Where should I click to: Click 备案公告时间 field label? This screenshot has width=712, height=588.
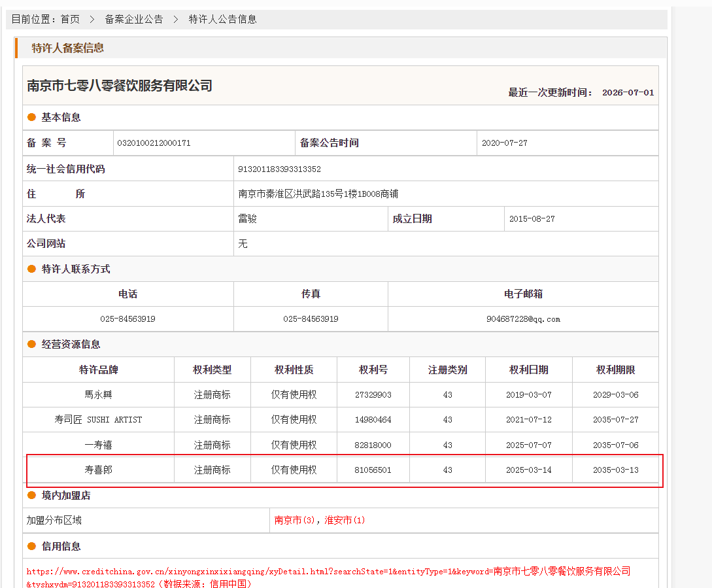[330, 143]
